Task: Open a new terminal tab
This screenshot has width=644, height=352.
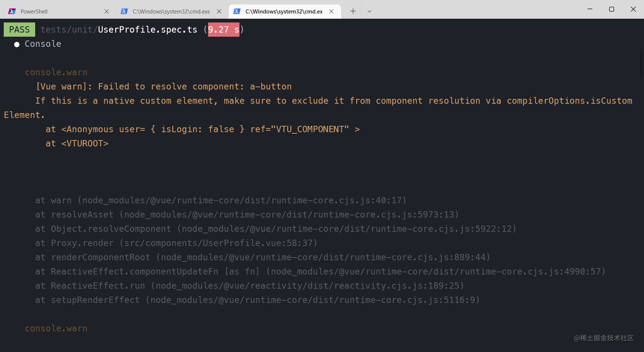Action: coord(353,11)
